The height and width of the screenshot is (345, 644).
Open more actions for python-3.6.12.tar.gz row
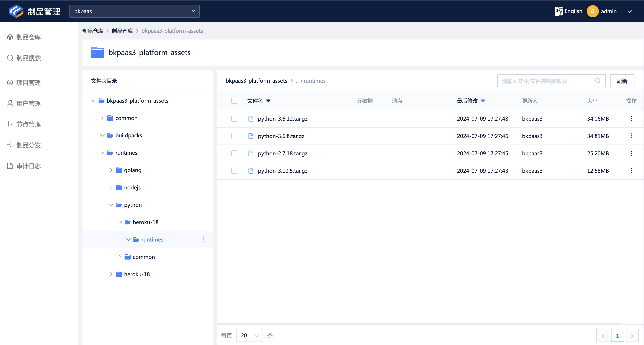(631, 118)
